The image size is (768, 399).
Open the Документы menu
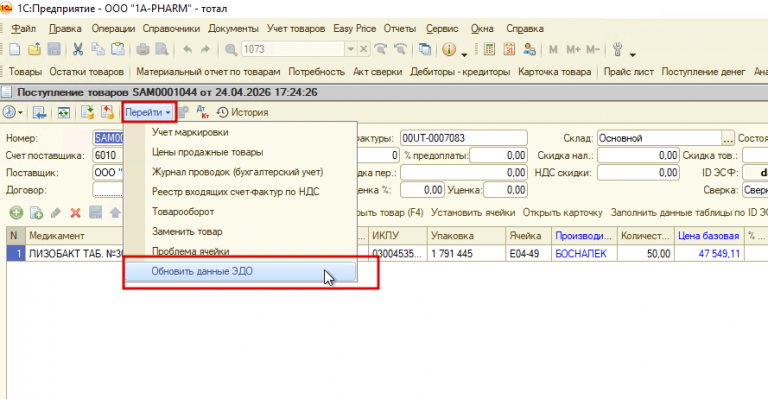[x=233, y=28]
